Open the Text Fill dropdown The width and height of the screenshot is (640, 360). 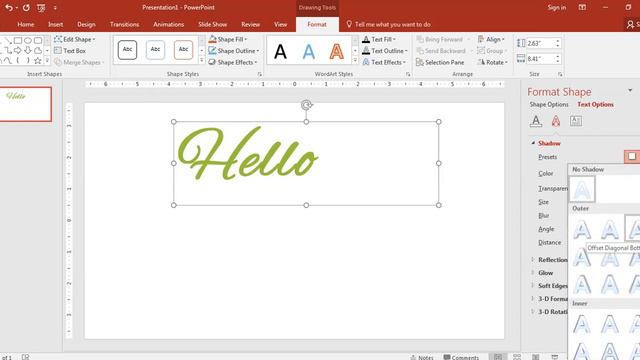pos(379,39)
